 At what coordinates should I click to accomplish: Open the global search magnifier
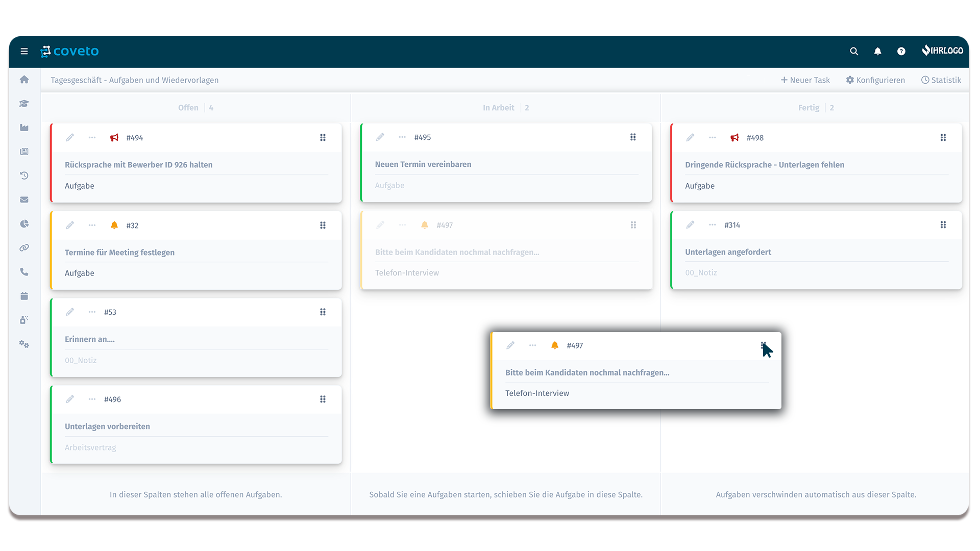(x=853, y=51)
